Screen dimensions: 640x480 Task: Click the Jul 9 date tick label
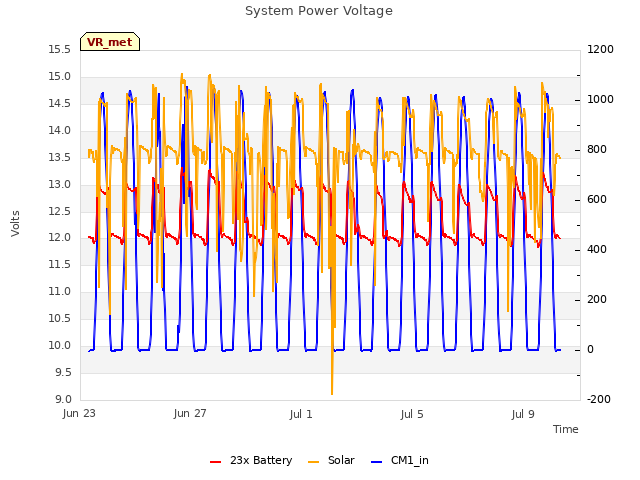523,414
